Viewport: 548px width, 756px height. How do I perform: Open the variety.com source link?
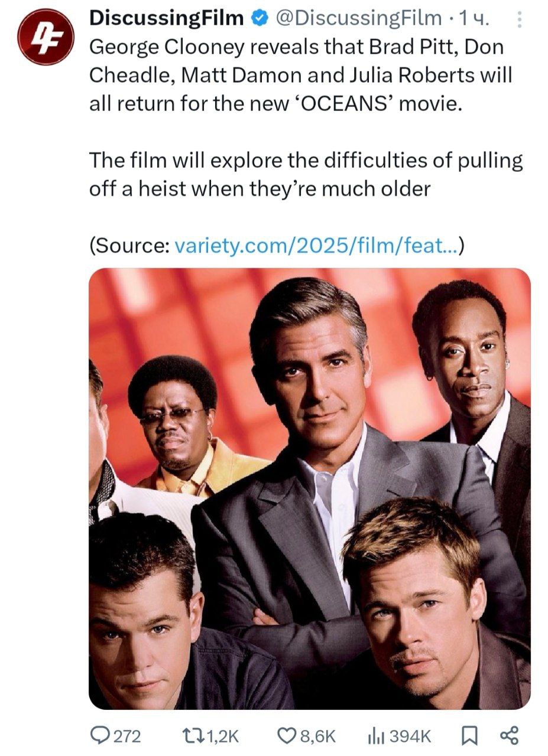click(x=317, y=245)
